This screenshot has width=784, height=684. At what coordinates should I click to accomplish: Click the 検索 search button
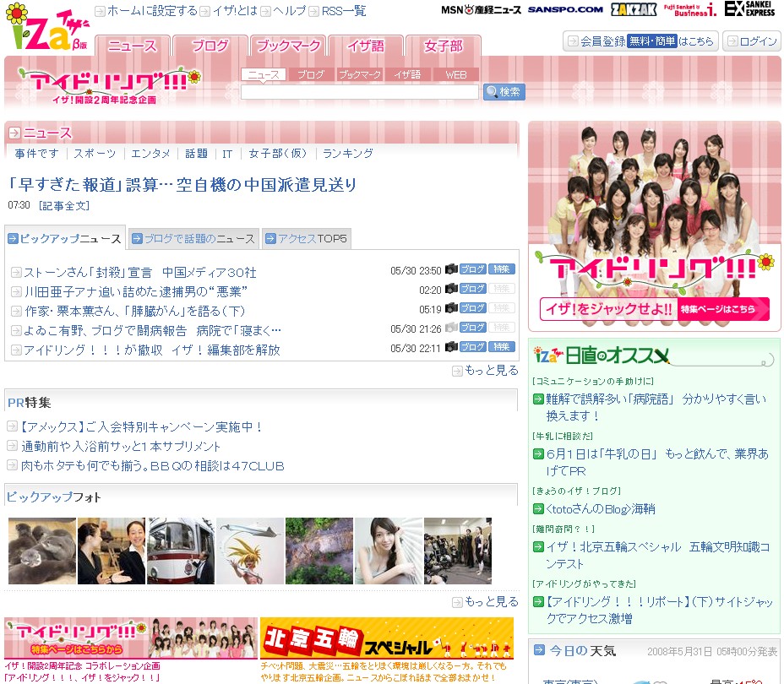pos(504,92)
